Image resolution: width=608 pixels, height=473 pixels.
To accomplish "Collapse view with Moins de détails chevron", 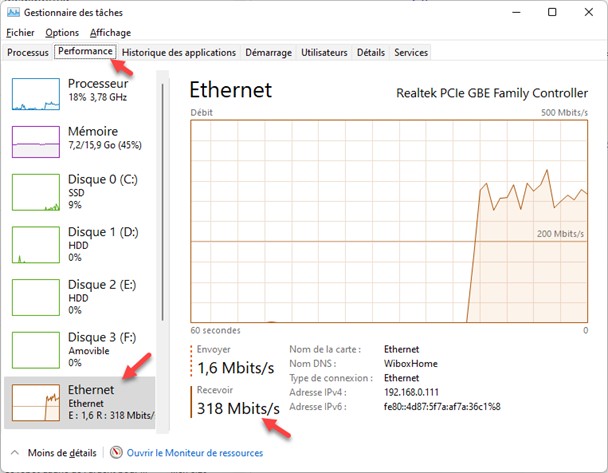I will coord(14,453).
